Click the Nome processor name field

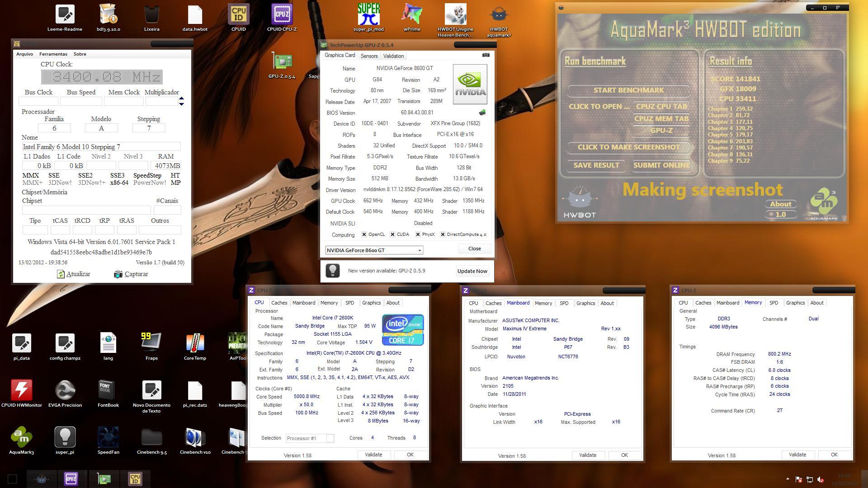(101, 147)
